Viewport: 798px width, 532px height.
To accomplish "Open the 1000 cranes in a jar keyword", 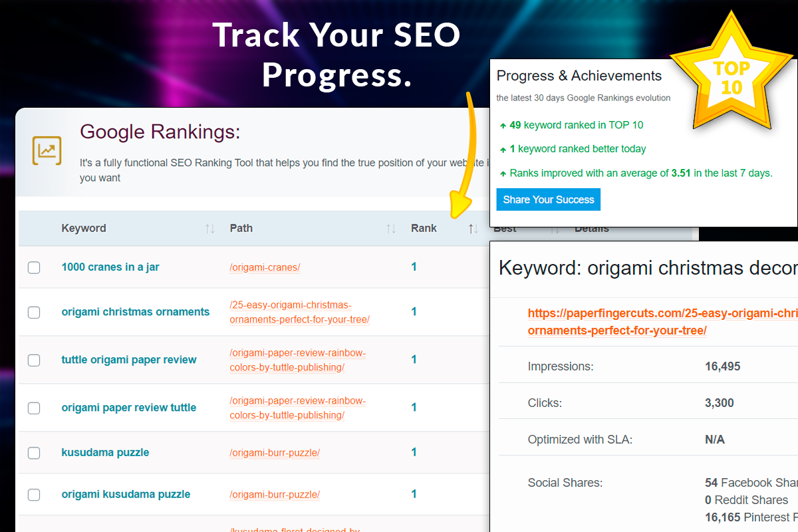I will click(110, 267).
